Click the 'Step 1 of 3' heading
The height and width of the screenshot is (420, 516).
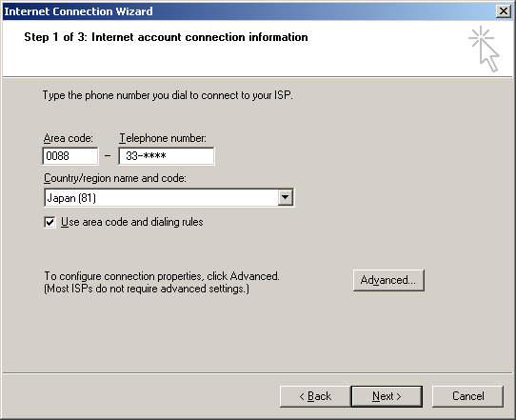coord(166,37)
